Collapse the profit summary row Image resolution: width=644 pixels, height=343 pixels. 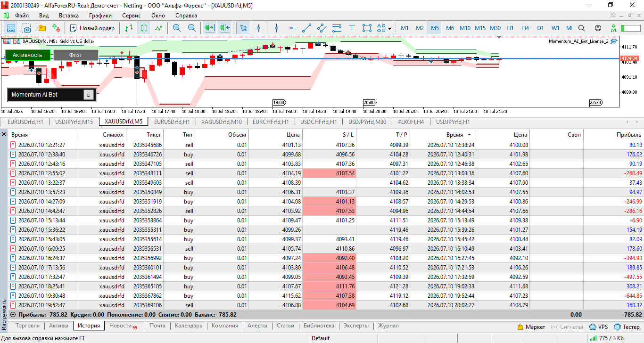tap(13, 314)
